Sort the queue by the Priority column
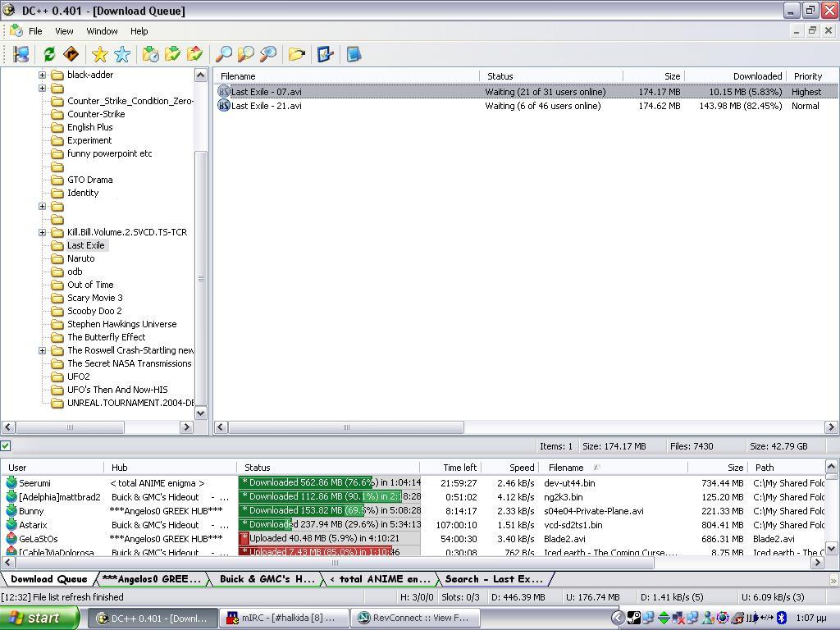This screenshot has height=630, width=840. [x=813, y=76]
